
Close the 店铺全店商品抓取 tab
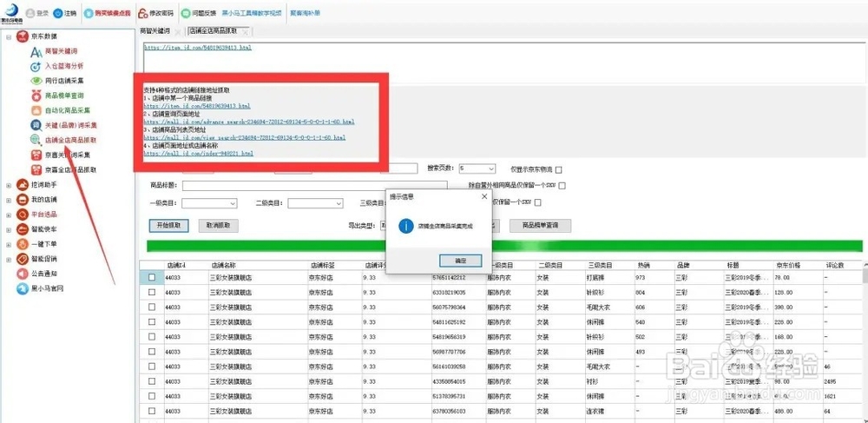click(x=246, y=32)
